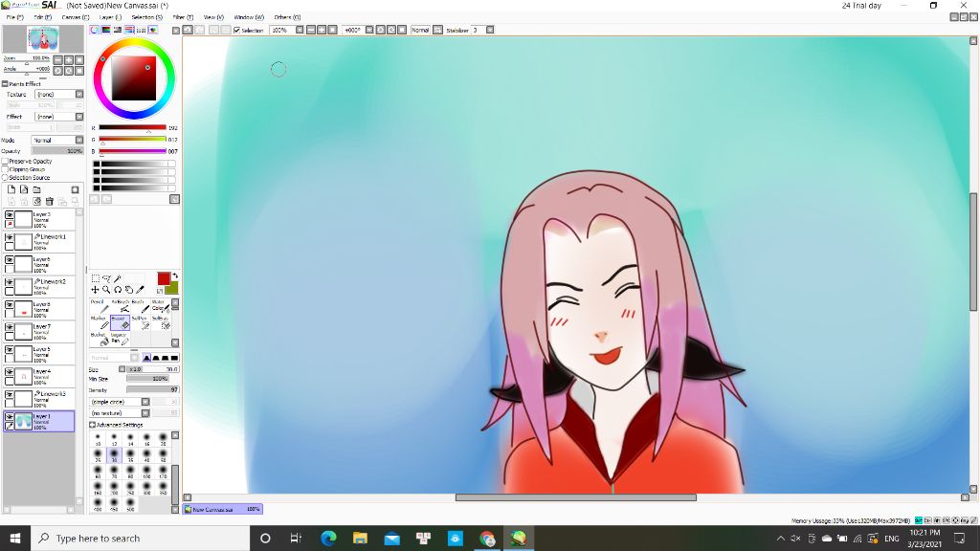Open the layer Mode dropdown
Image resolution: width=980 pixels, height=551 pixels.
(x=79, y=140)
